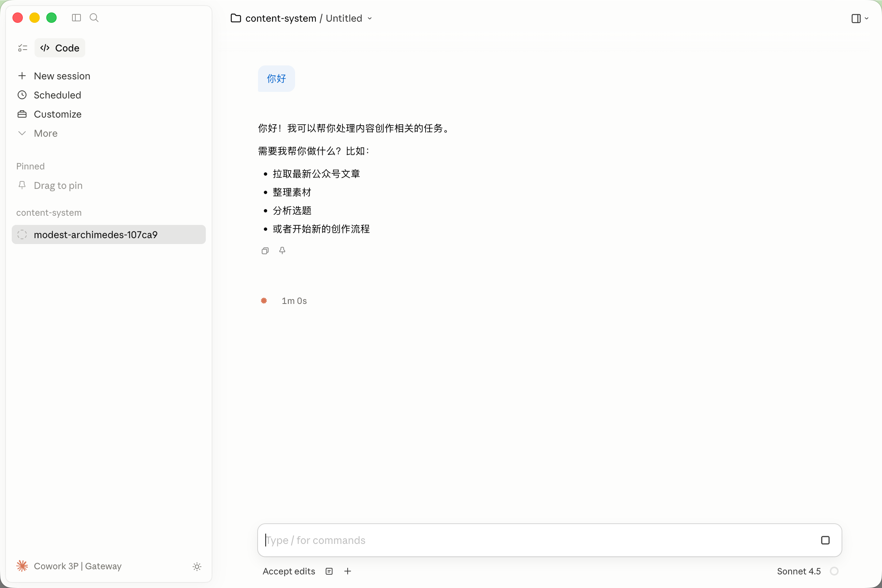
Task: Toggle the light theme sun icon
Action: [x=197, y=567]
